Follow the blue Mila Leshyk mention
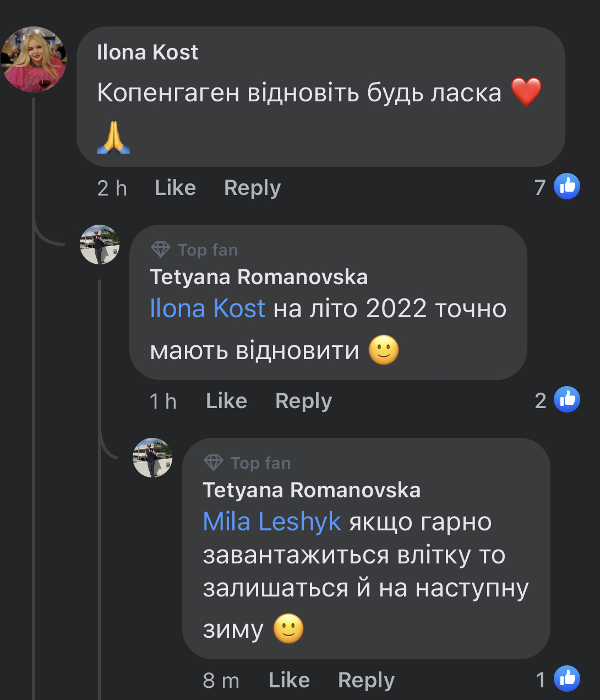 [x=272, y=522]
